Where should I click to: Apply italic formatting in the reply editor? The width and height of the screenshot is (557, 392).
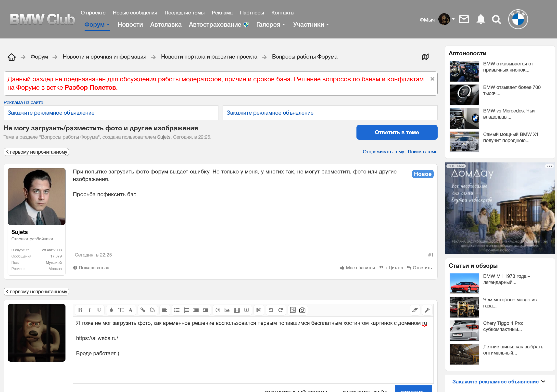pos(89,310)
